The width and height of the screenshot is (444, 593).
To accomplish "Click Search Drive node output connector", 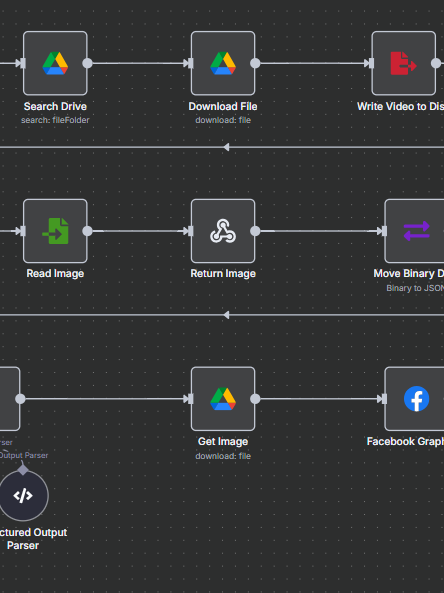I will coord(87,63).
